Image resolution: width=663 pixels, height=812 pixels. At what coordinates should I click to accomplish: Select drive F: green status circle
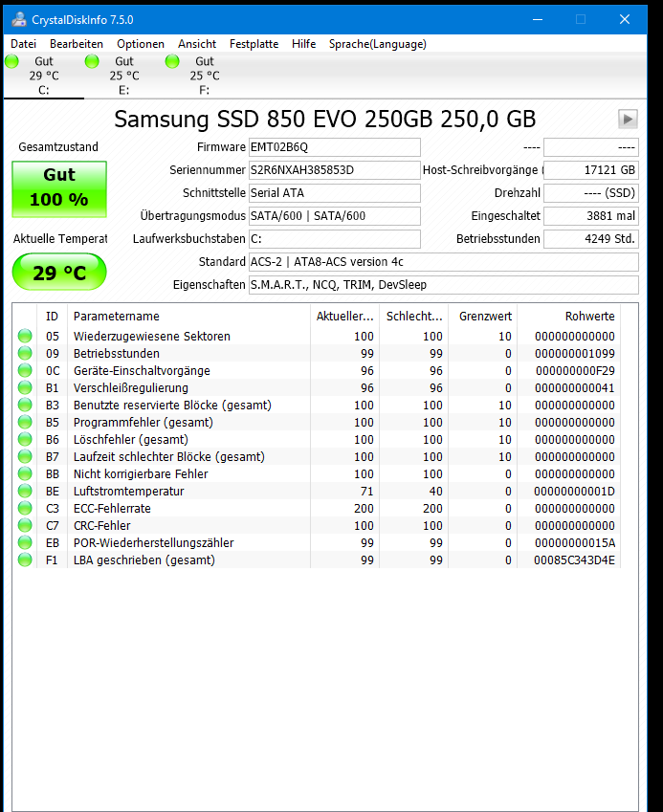click(x=172, y=61)
